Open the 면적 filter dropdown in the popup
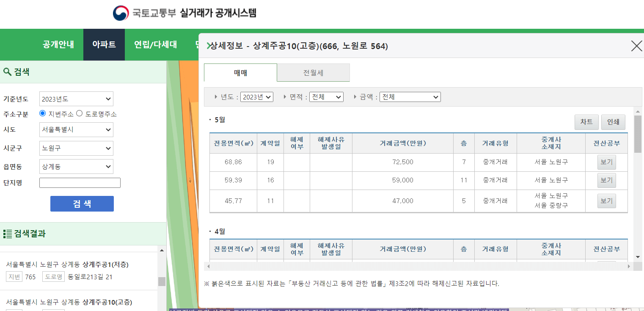This screenshot has width=644, height=311. tap(326, 96)
